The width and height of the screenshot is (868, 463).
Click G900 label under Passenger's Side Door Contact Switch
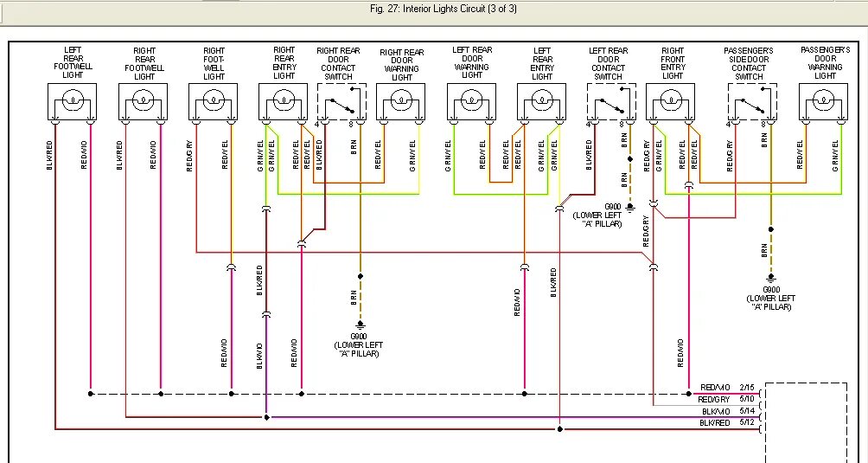(771, 290)
